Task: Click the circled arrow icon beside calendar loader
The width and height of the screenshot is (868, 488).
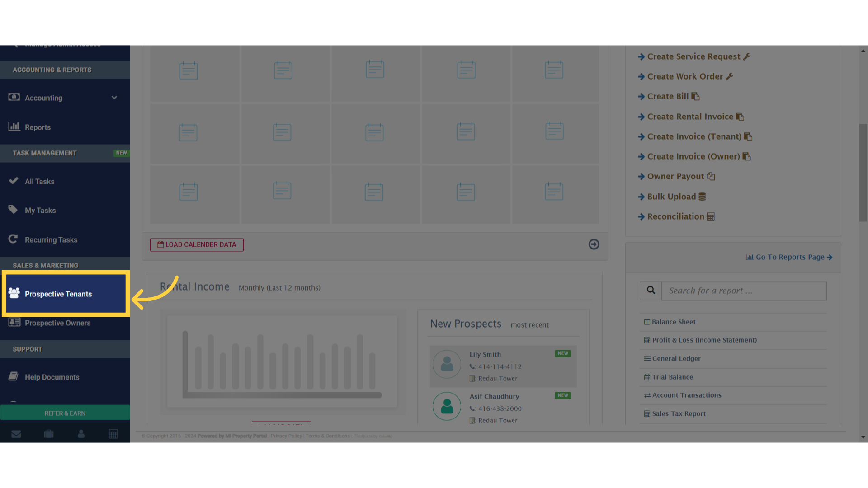Action: [x=594, y=244]
